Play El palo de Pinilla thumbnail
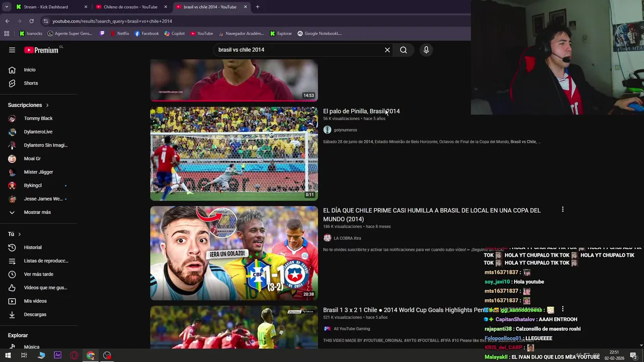The width and height of the screenshot is (644, 362). click(234, 153)
